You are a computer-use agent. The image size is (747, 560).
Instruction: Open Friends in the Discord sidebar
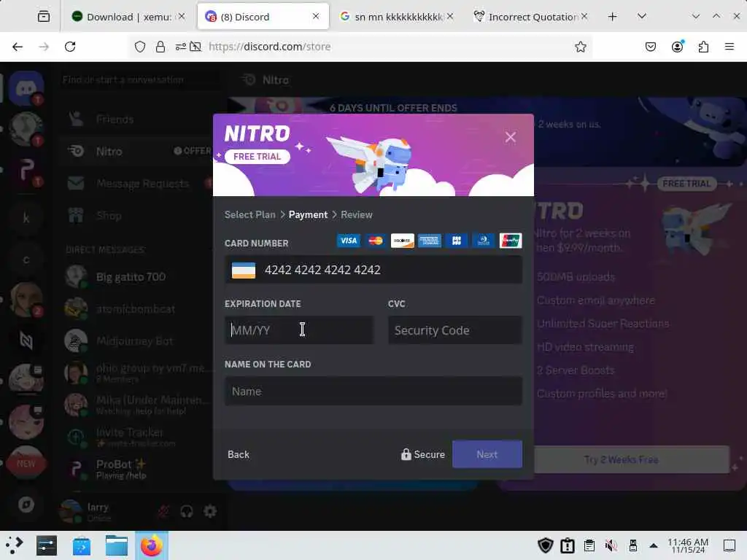(138, 119)
